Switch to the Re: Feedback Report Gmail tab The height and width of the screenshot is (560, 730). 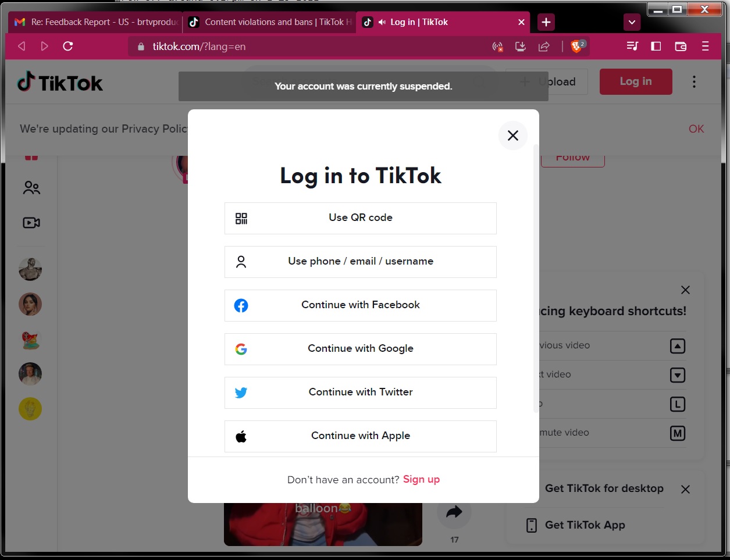pos(95,22)
